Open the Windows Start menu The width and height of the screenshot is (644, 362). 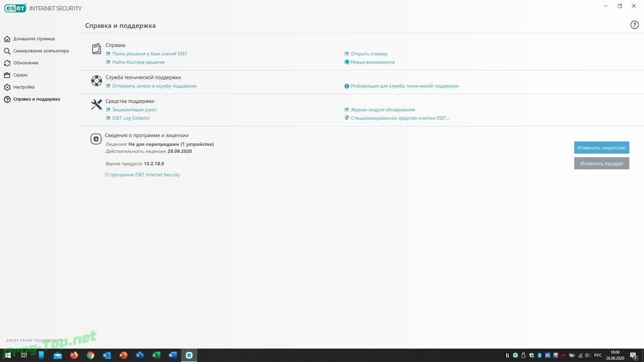click(8, 356)
